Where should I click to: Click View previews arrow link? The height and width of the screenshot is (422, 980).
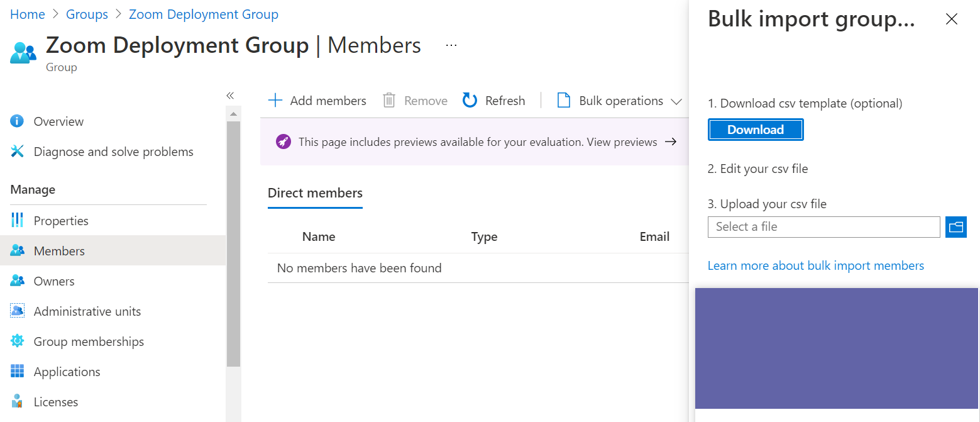631,142
